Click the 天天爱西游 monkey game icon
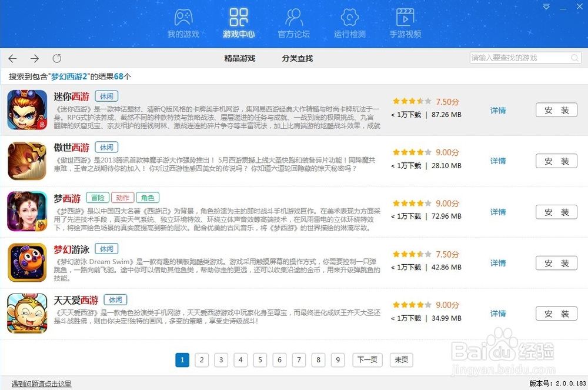 (x=27, y=313)
